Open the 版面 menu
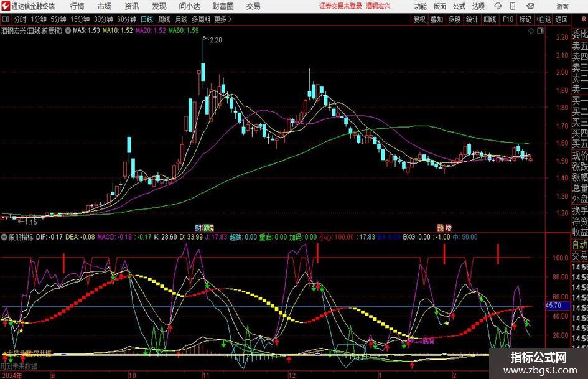 439,6
